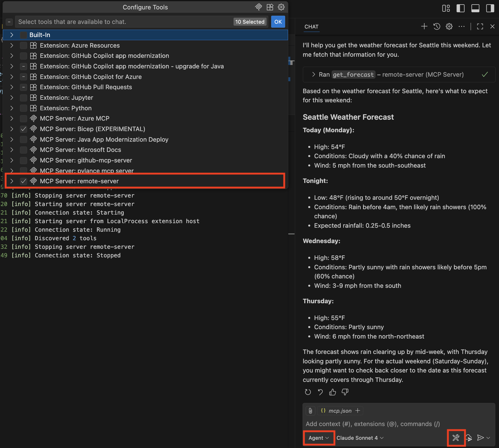This screenshot has height=448, width=499.
Task: Click the chat message input box
Action: coord(399,424)
